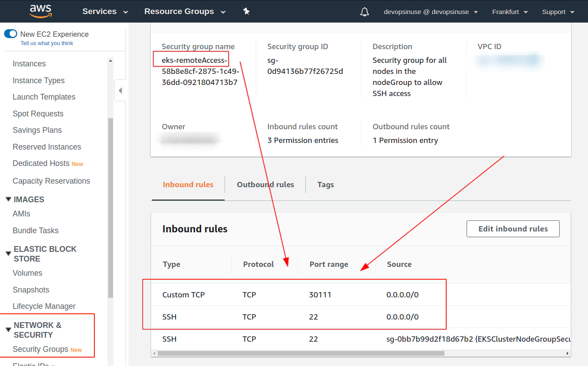The width and height of the screenshot is (588, 366).
Task: Click the table scroll-left arrow
Action: [x=154, y=353]
